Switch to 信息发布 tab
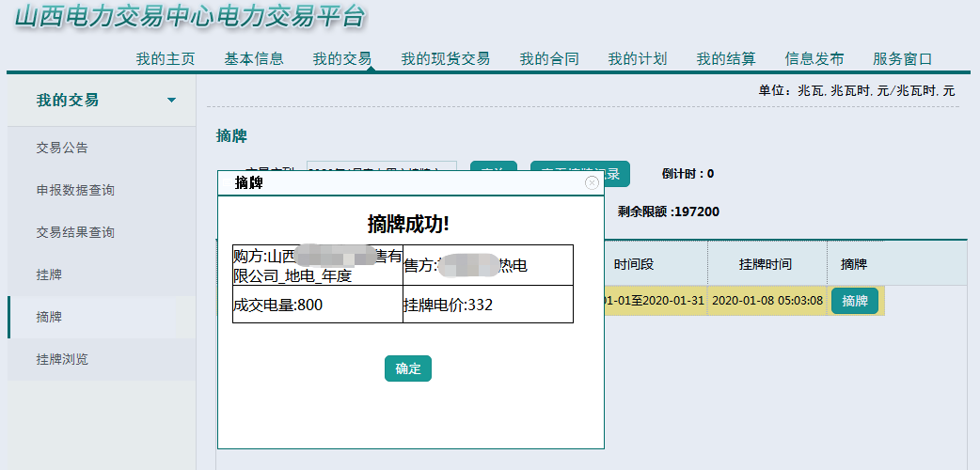Viewport: 980px width, 470px height. coord(814,58)
